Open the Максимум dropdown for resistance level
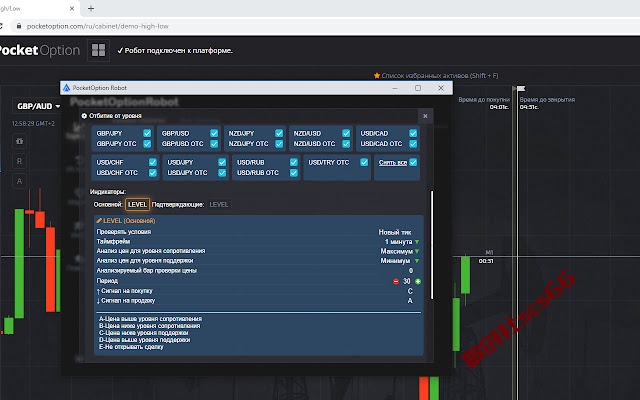The width and height of the screenshot is (640, 400). (400, 251)
